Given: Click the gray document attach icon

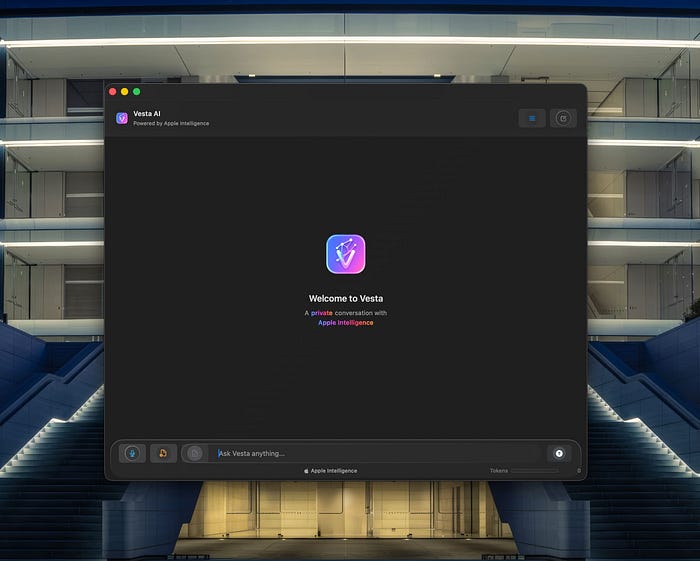Looking at the screenshot, I should pyautogui.click(x=195, y=453).
